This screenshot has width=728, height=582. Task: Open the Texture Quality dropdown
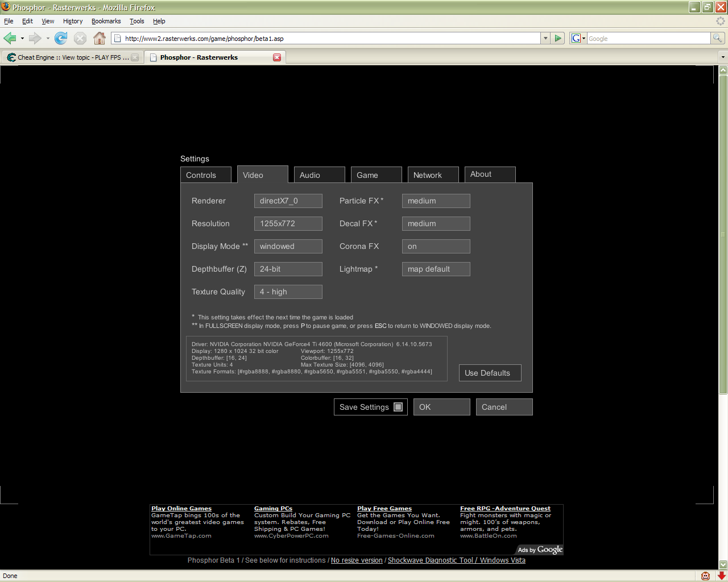coord(288,292)
